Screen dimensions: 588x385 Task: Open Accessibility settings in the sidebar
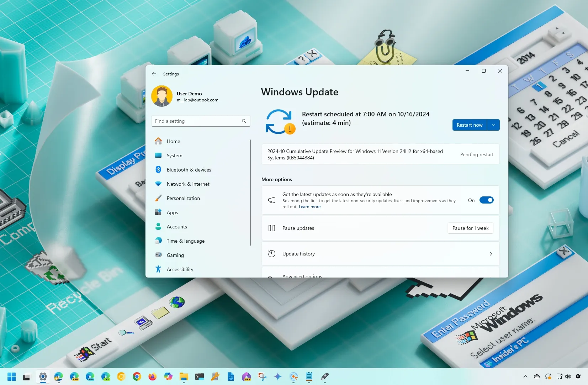click(201, 269)
